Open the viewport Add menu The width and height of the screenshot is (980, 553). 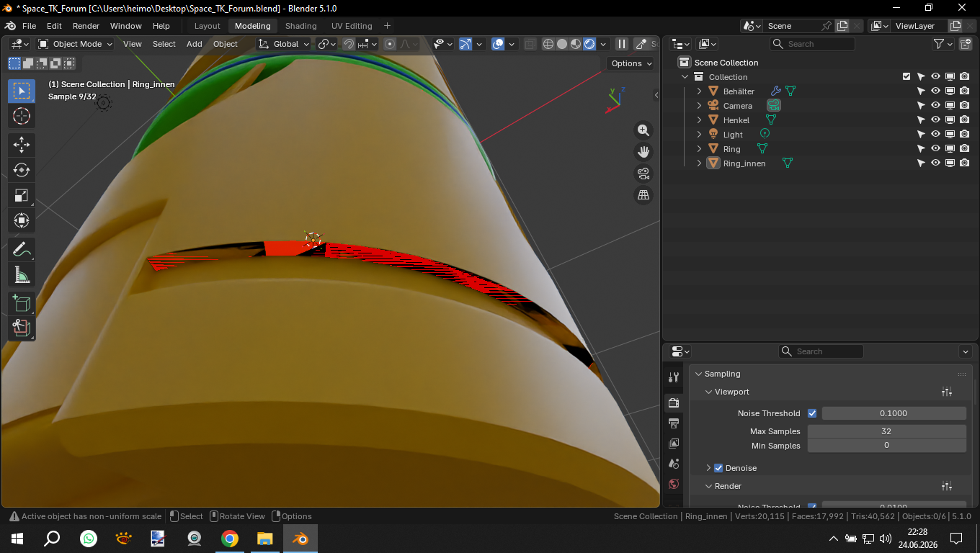pos(195,44)
